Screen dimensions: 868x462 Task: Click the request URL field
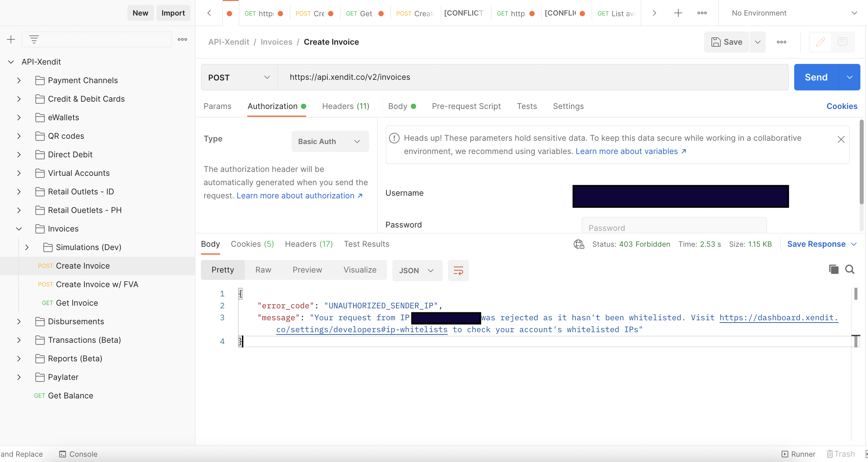(532, 77)
